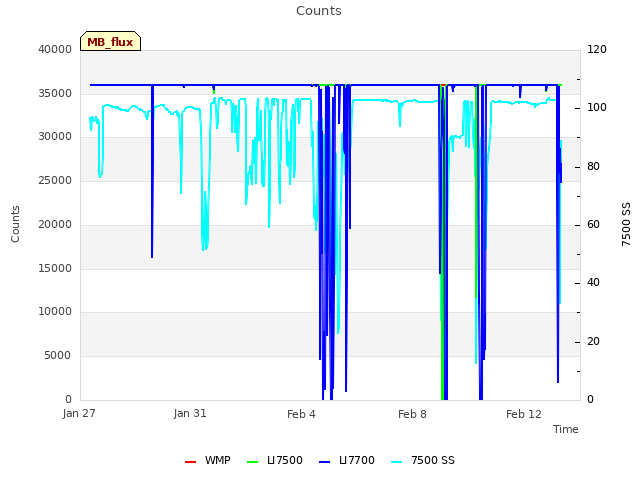Click the Time axis label
This screenshot has height=480, width=640.
566,429
